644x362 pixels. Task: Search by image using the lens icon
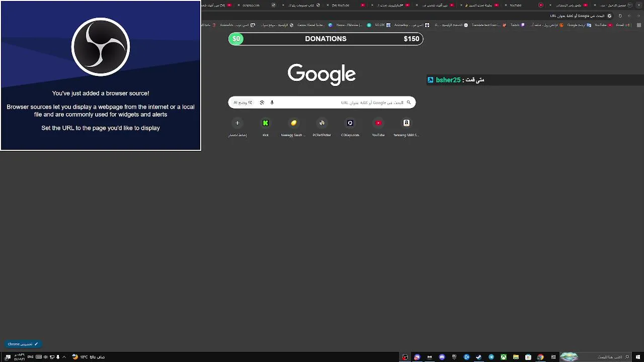pyautogui.click(x=262, y=103)
